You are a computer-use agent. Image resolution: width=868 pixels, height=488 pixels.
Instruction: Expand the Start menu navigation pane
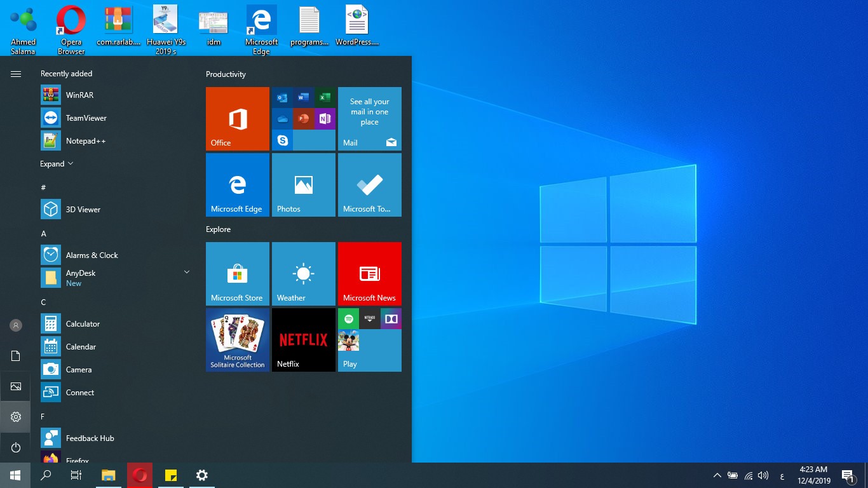pos(16,74)
